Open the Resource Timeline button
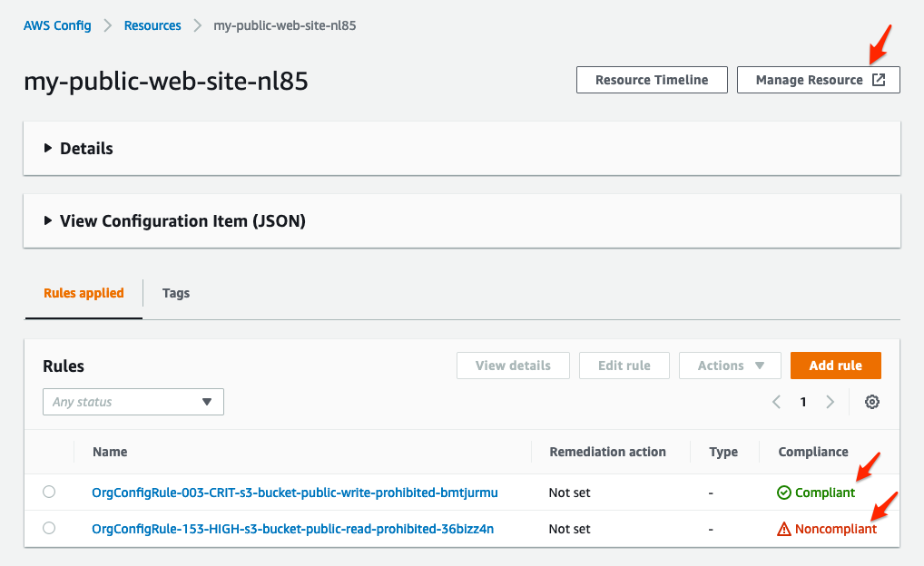This screenshot has height=566, width=924. [x=652, y=80]
